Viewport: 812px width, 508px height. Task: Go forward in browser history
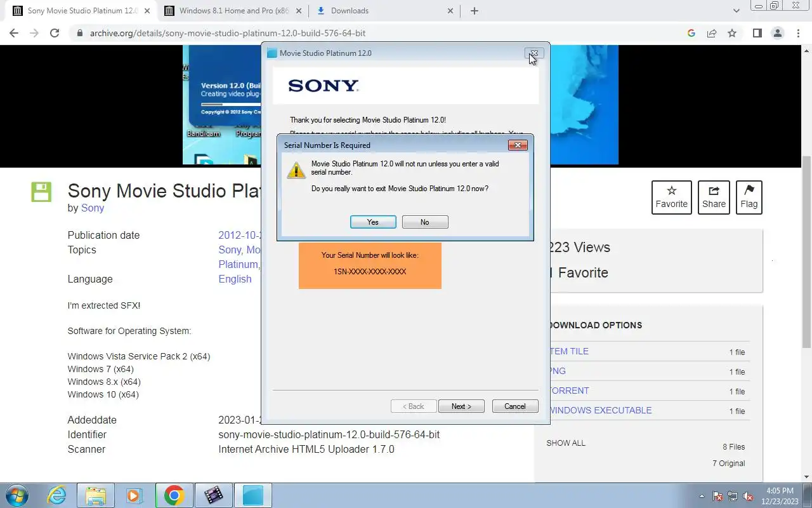click(34, 33)
